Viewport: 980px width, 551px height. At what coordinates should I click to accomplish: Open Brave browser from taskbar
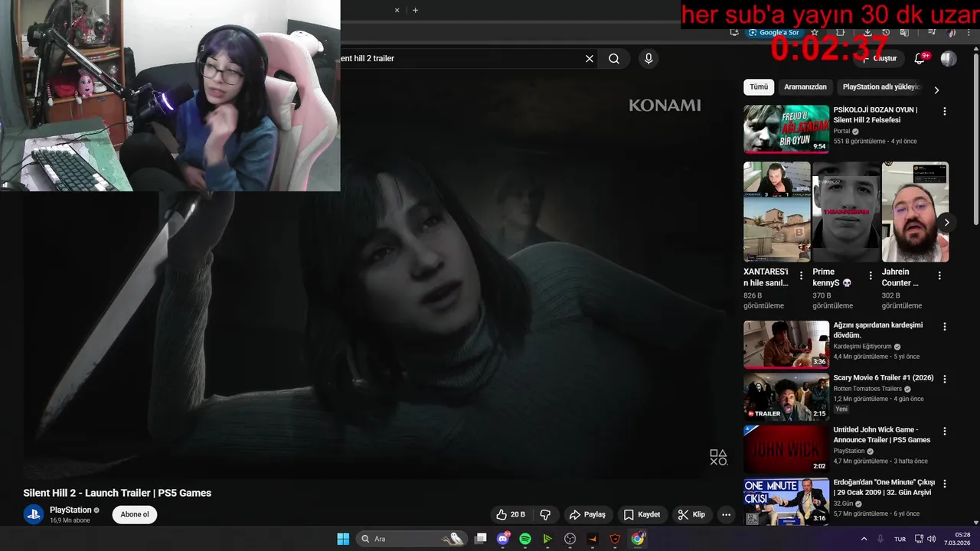[x=615, y=539]
